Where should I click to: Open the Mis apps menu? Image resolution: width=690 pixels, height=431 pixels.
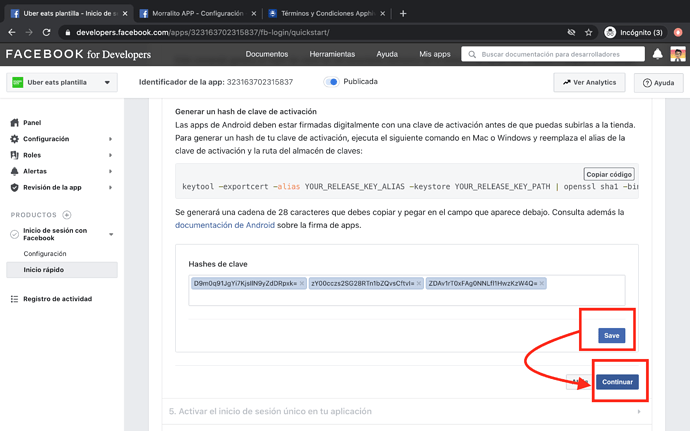[x=435, y=54]
